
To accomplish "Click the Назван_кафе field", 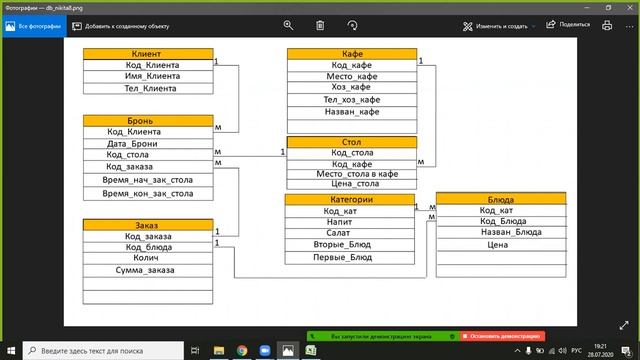I will [352, 112].
